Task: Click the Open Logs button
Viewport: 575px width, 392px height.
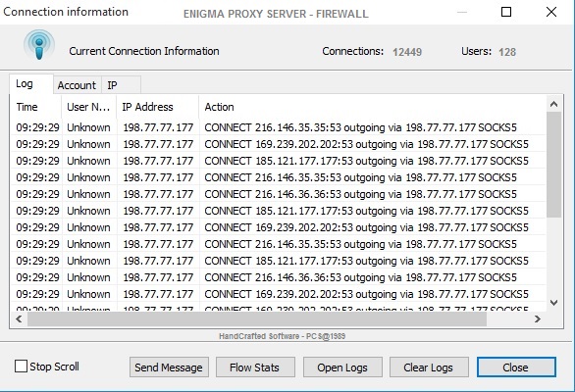Action: click(x=342, y=367)
